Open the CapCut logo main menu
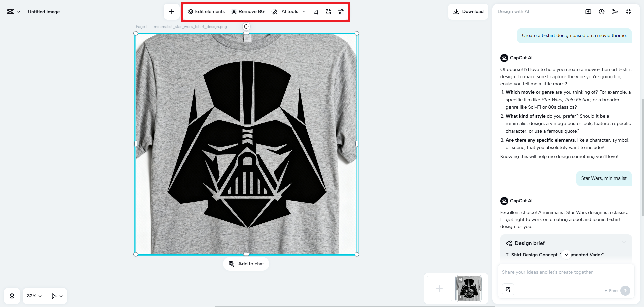The width and height of the screenshot is (644, 307). click(x=13, y=12)
